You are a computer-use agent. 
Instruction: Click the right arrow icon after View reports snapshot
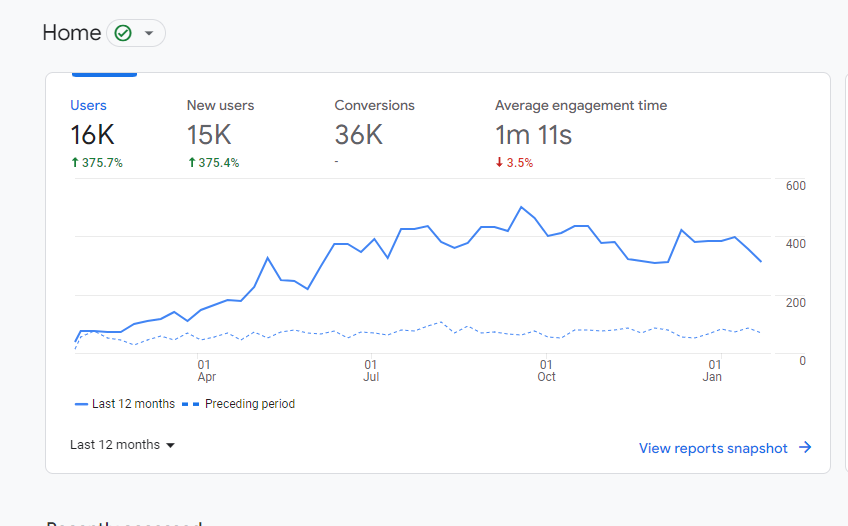[805, 448]
